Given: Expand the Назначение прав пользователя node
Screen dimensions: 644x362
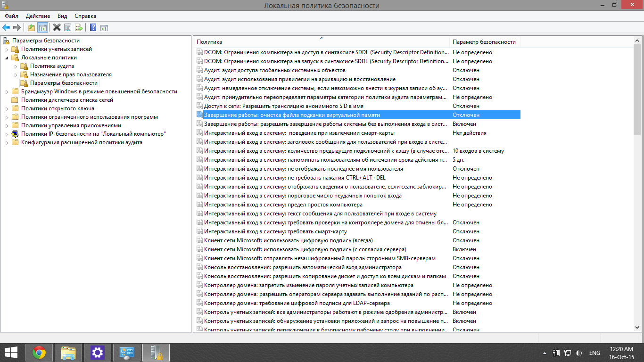Looking at the screenshot, I should coord(16,74).
